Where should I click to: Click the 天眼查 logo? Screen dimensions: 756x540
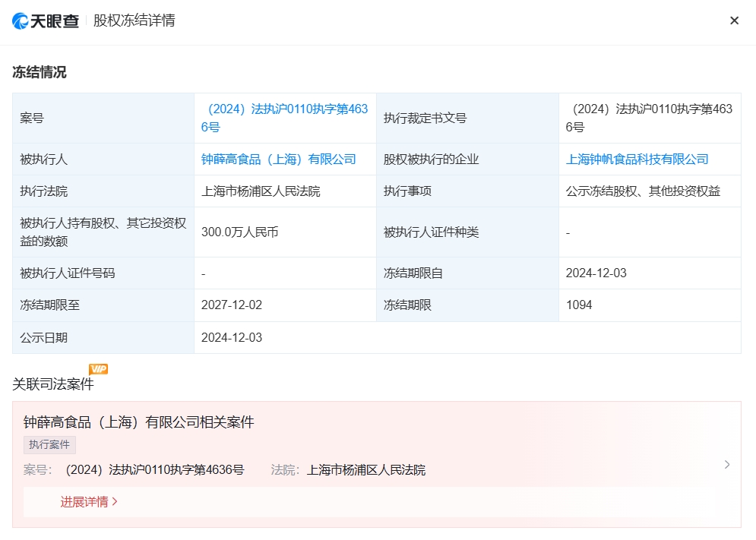coord(46,21)
